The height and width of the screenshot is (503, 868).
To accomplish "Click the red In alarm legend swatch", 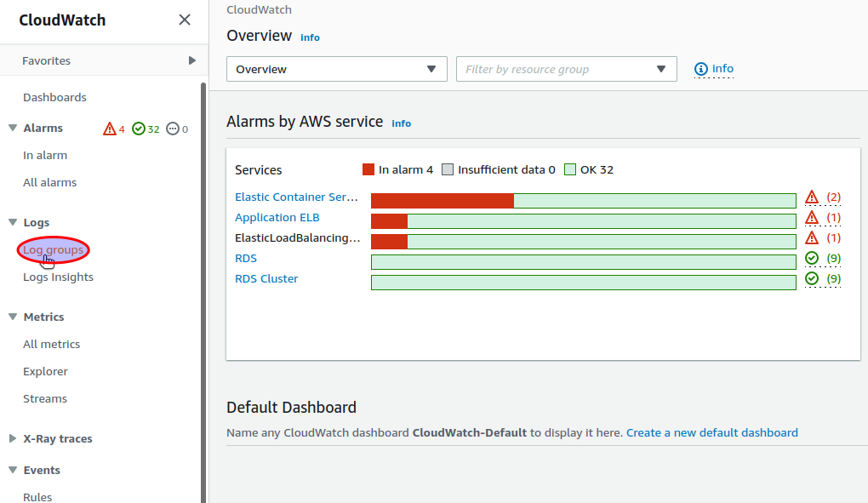I will click(369, 169).
